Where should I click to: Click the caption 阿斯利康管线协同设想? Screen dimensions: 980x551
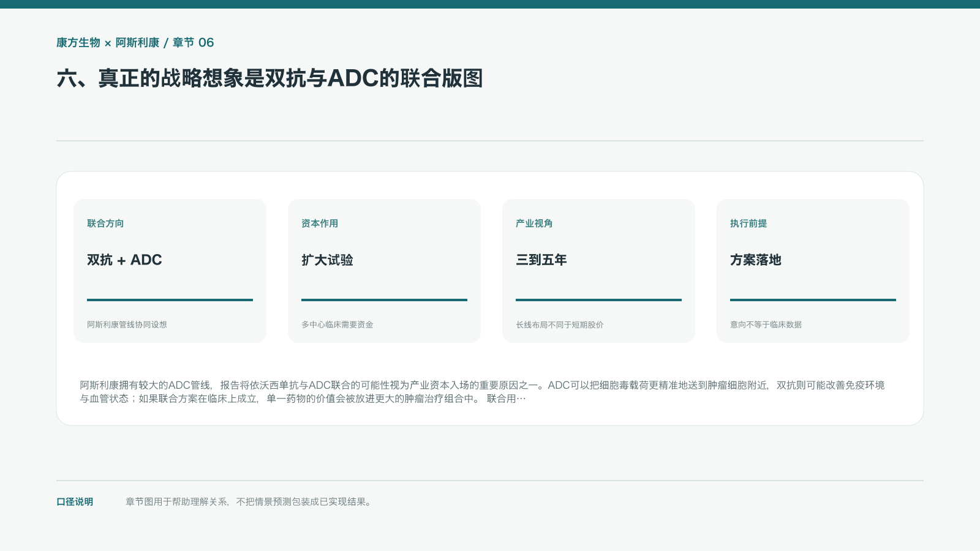click(127, 324)
